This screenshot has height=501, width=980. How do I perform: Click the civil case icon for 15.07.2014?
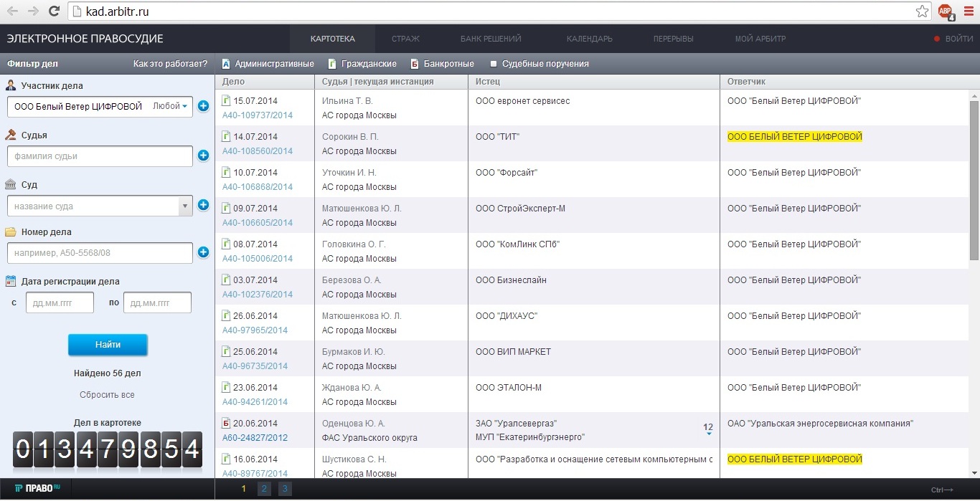(x=226, y=100)
